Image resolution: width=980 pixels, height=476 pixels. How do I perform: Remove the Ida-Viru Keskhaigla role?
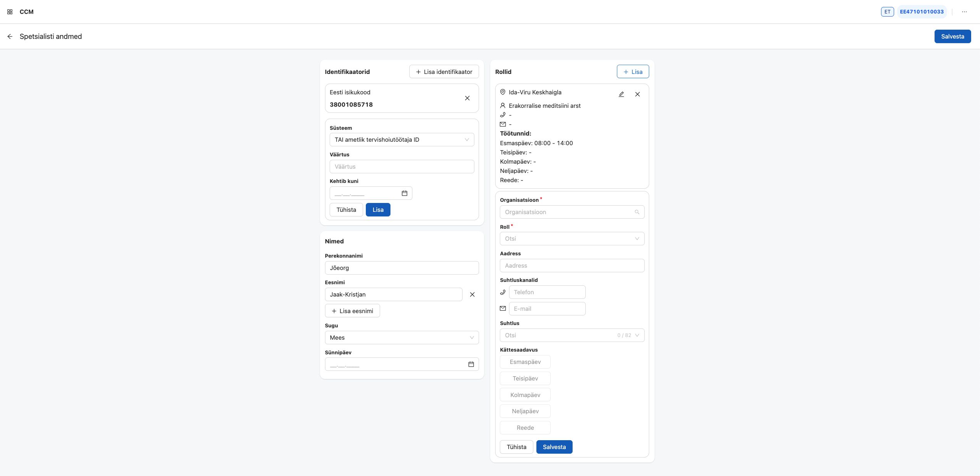click(x=637, y=94)
